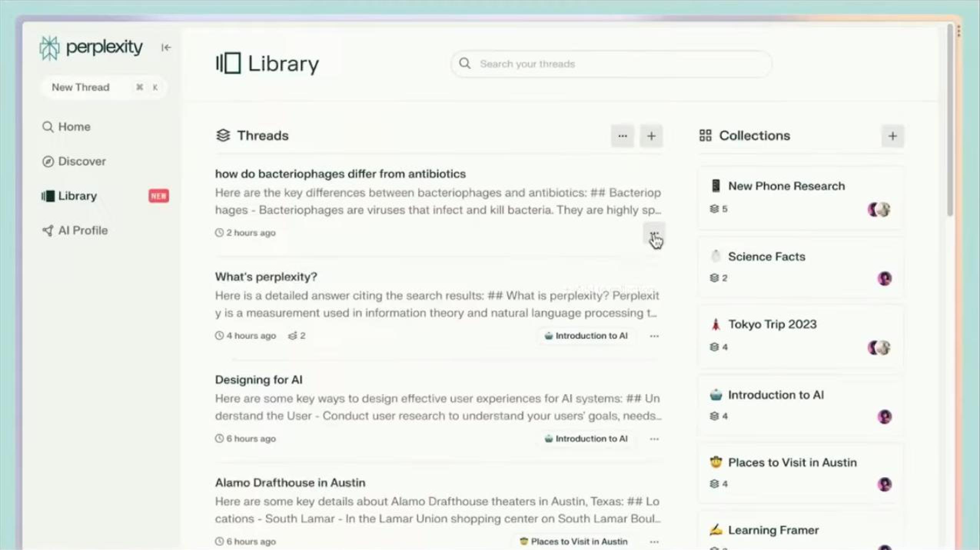Click Introduction to AI tag on Designing for AI
Screen dimensions: 980x550
point(586,439)
